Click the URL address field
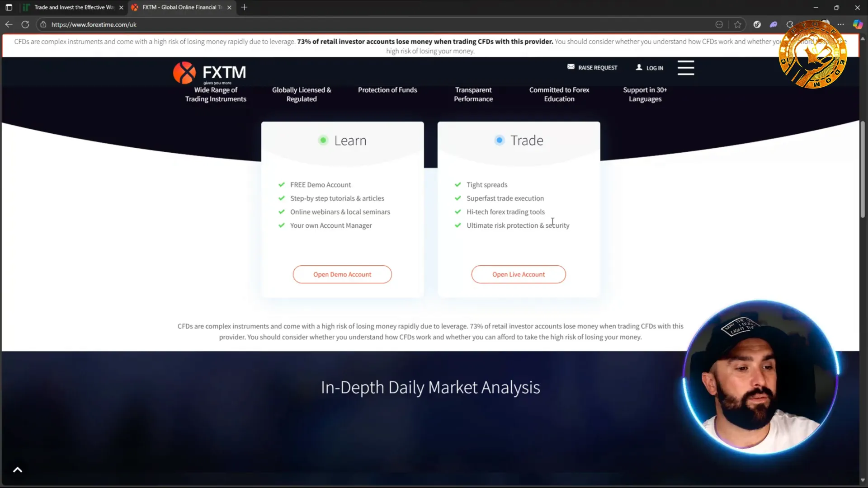This screenshot has height=488, width=868. point(375,24)
